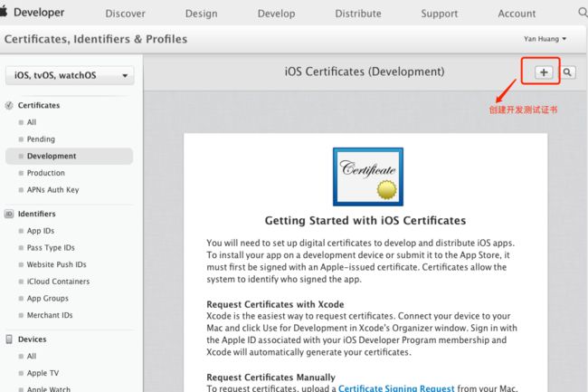
Task: Click the Certificates section heading
Action: pos(39,105)
